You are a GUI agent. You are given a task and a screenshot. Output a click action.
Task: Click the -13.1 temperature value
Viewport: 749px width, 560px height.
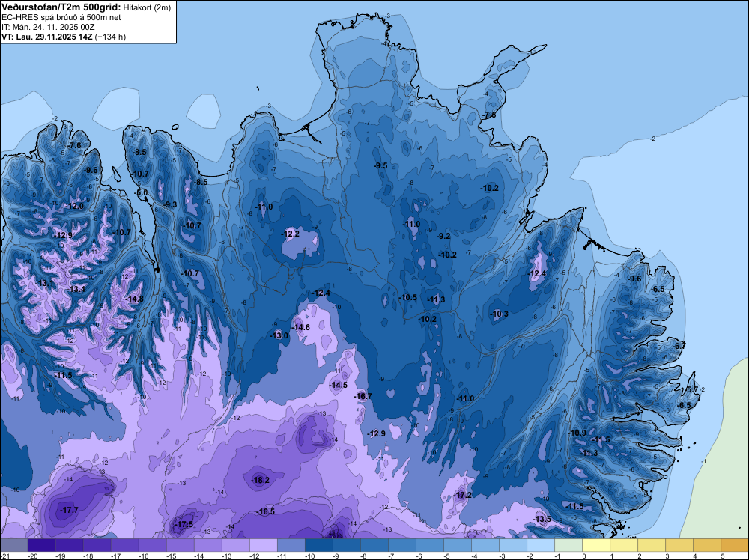pyautogui.click(x=45, y=284)
